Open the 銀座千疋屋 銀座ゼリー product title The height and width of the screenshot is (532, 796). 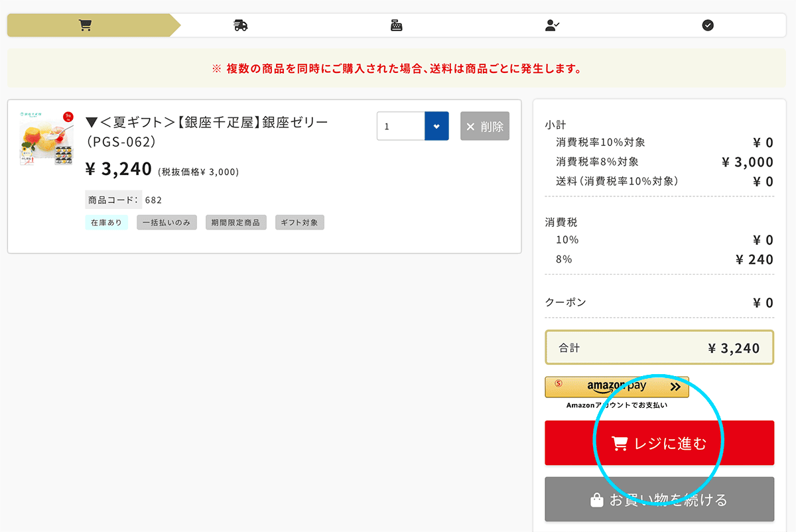207,132
